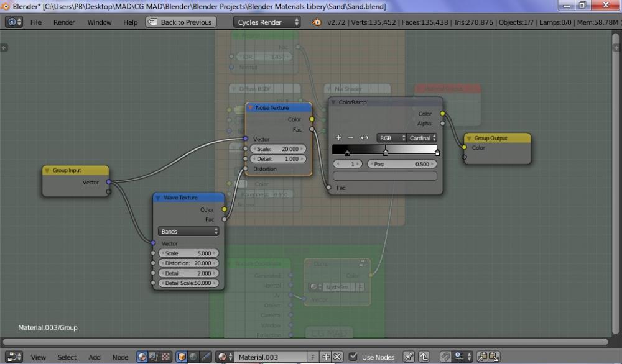Select the texture nodes tree type icon
This screenshot has height=364, width=622.
coord(166,357)
